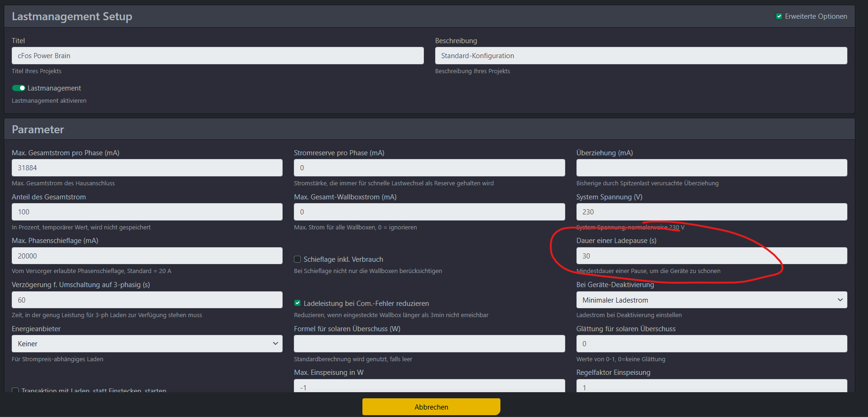The height and width of the screenshot is (418, 868).
Task: Open the Energieanbieter dropdown
Action: point(147,344)
